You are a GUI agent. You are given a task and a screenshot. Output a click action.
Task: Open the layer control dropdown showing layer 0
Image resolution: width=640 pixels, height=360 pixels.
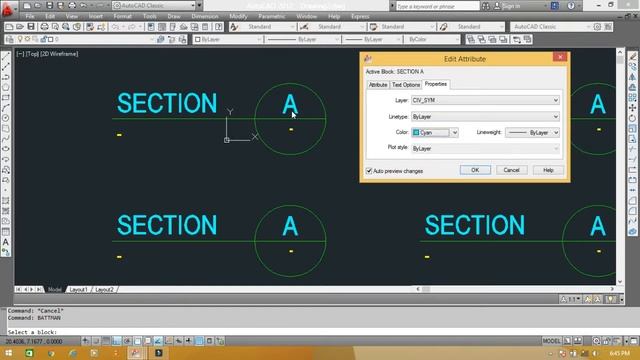click(x=84, y=39)
